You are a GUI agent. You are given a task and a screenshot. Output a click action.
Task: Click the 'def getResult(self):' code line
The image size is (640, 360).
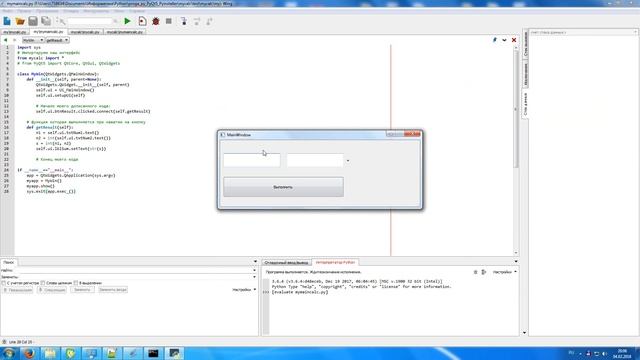50,127
